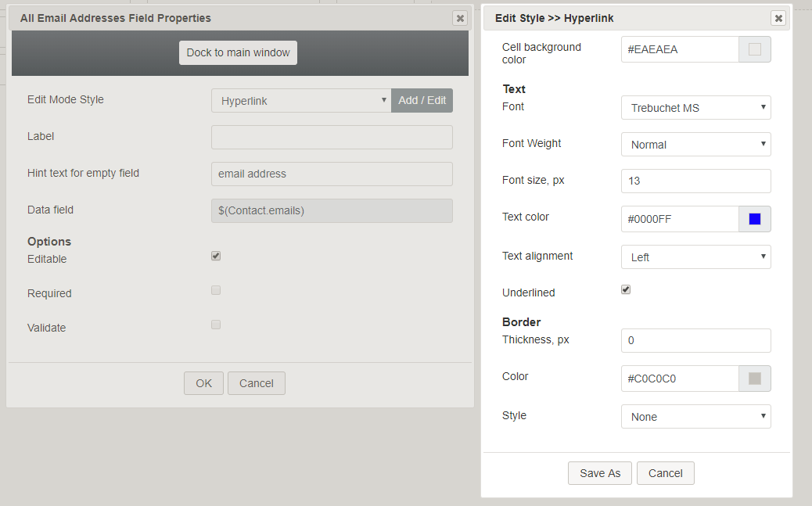Click the Font size px input
The height and width of the screenshot is (506, 812).
tap(696, 181)
